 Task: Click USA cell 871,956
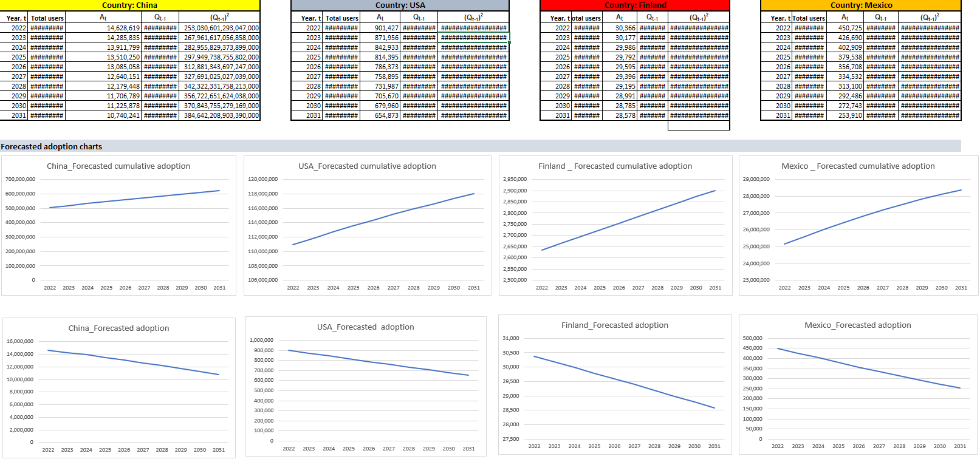(x=380, y=38)
